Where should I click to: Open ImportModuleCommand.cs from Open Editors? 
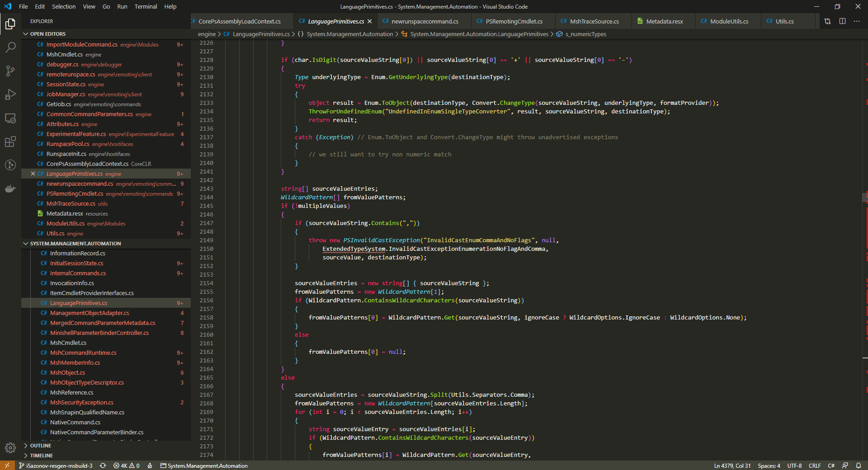(106, 44)
